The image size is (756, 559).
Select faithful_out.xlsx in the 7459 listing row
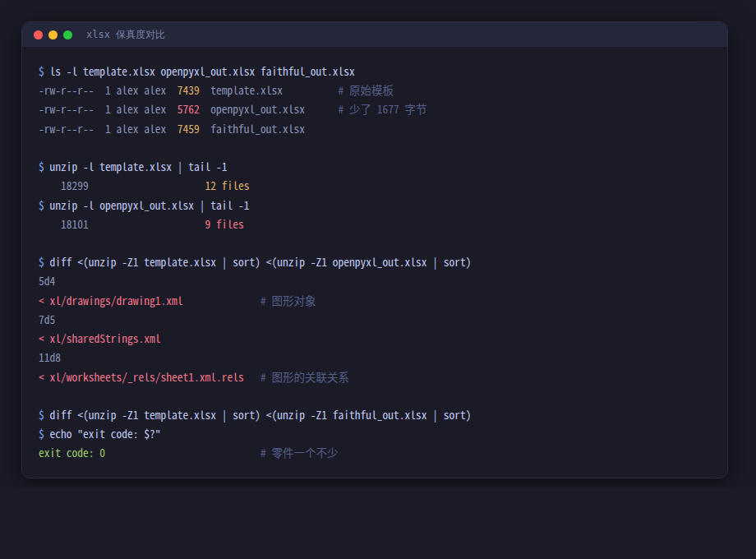(257, 129)
